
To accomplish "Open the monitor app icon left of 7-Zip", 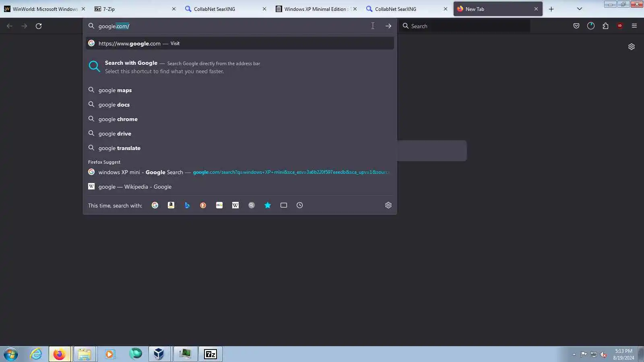I will 185,354.
